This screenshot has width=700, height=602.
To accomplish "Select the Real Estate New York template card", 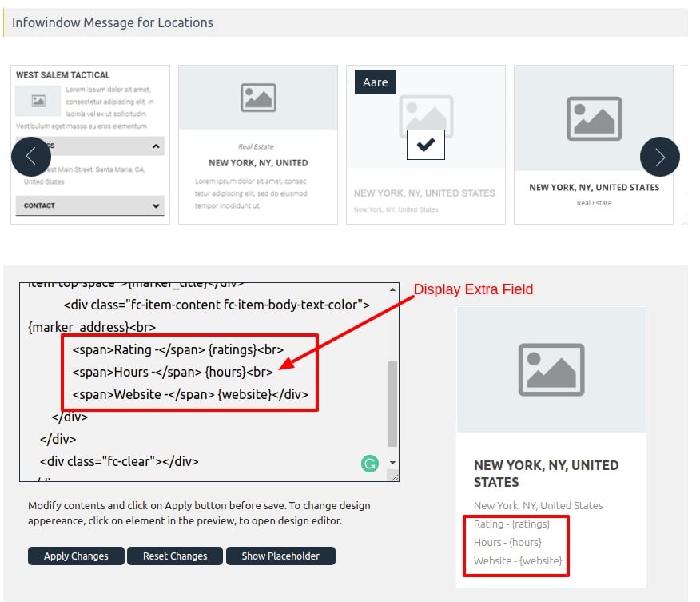I will (x=257, y=142).
